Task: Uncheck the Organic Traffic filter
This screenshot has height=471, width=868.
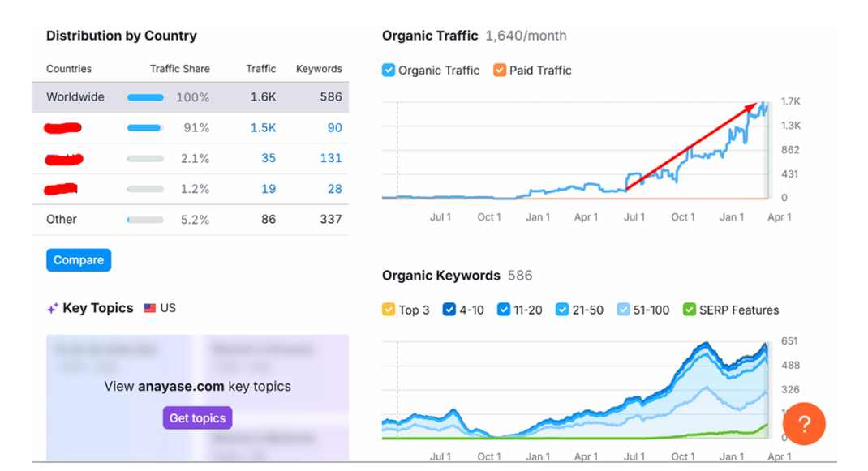Action: click(388, 71)
